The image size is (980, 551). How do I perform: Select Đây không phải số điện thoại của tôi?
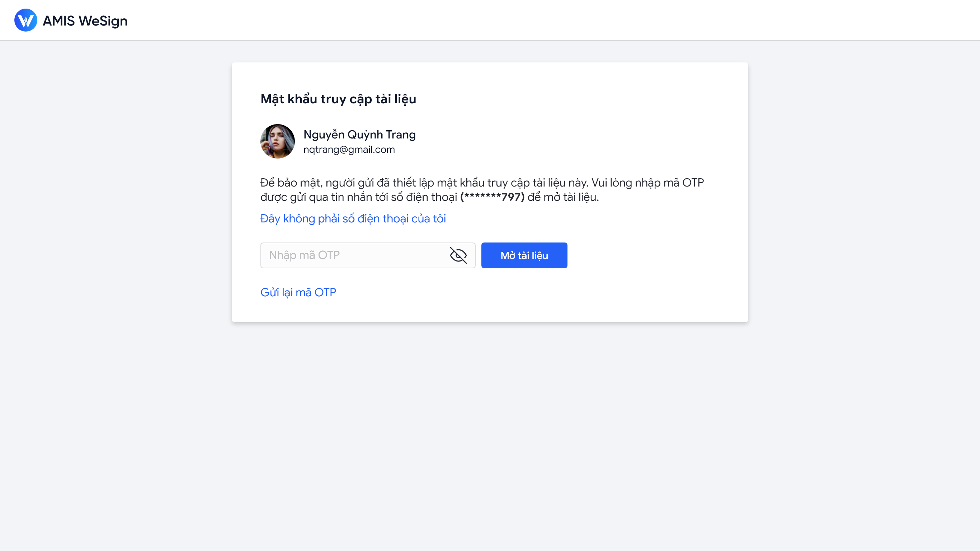353,218
